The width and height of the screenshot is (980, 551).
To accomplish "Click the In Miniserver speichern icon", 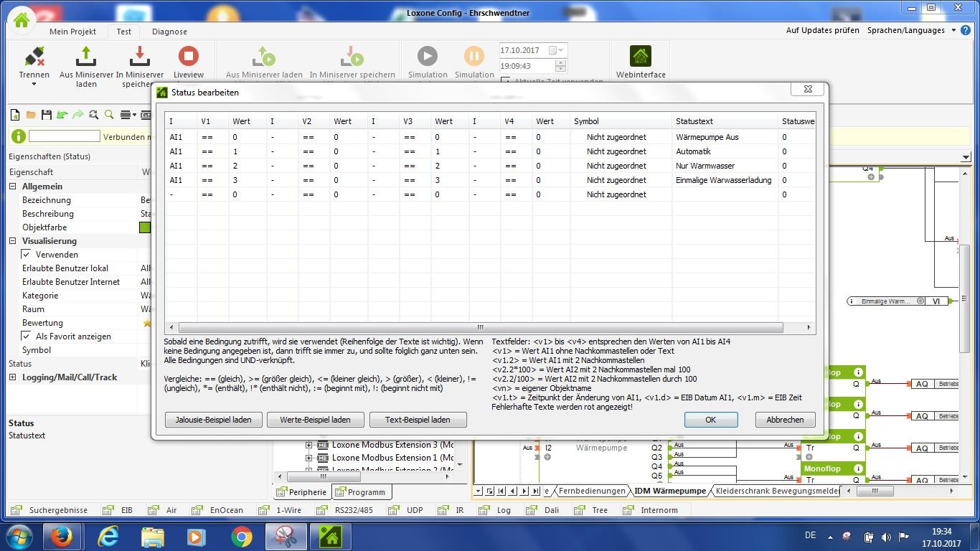I will [x=139, y=56].
